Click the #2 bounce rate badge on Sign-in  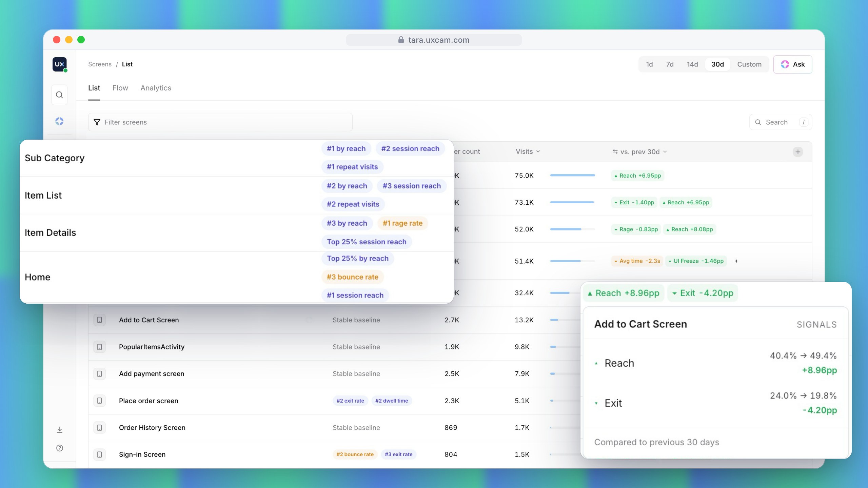tap(355, 454)
